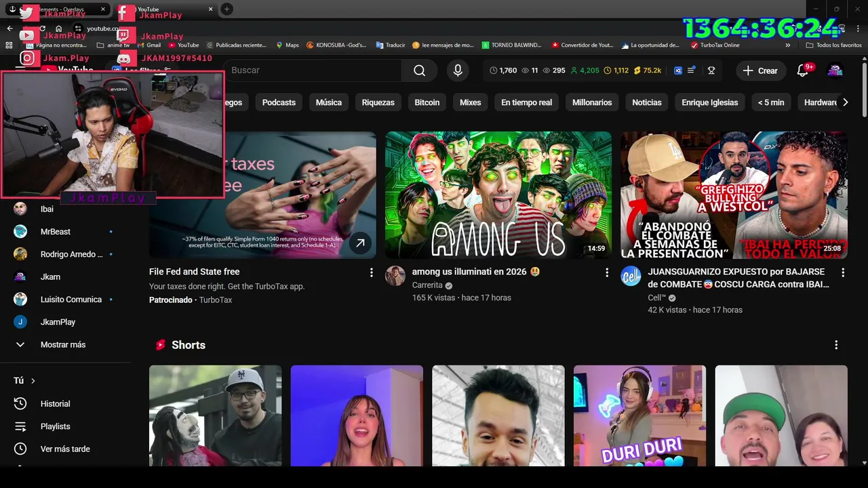Screen dimensions: 868x488
Task: Show more filter chips with right arrow
Action: 845,102
